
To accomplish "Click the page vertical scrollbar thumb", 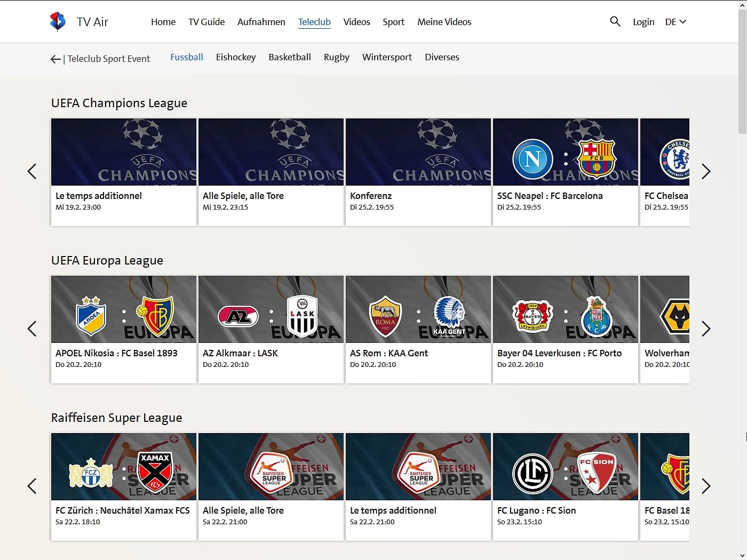I will click(x=742, y=71).
